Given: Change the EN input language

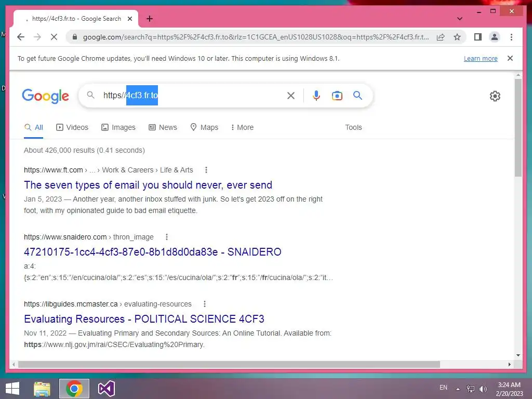Looking at the screenshot, I should pos(443,388).
